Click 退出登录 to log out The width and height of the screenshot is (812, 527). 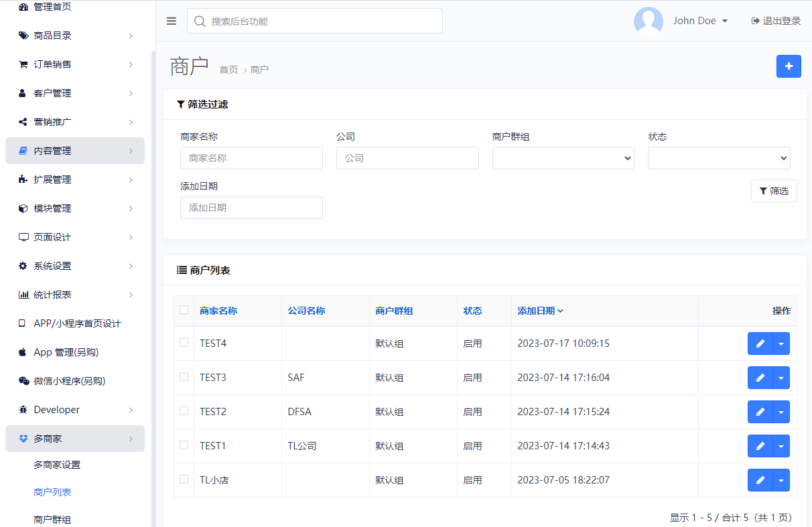pyautogui.click(x=776, y=21)
